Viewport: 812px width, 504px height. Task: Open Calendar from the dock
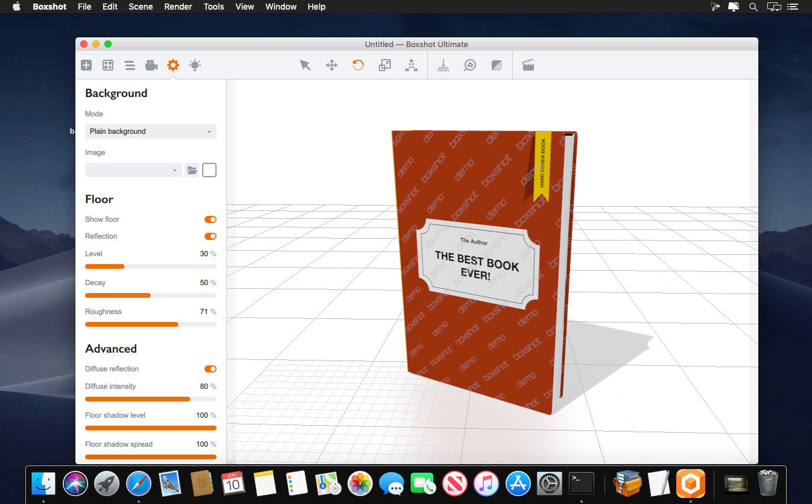coord(233,484)
